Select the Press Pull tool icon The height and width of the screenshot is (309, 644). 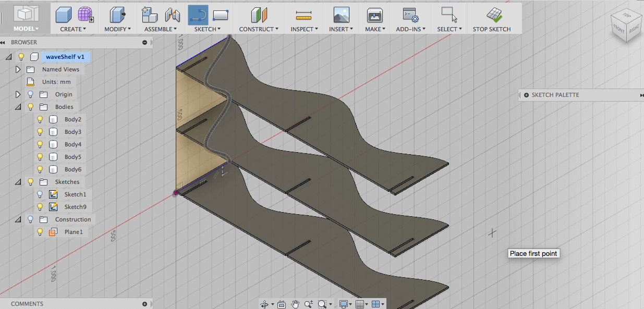(117, 15)
